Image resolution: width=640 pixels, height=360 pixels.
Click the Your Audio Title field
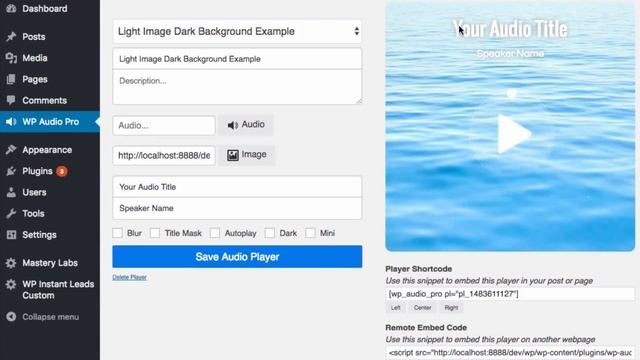(237, 187)
